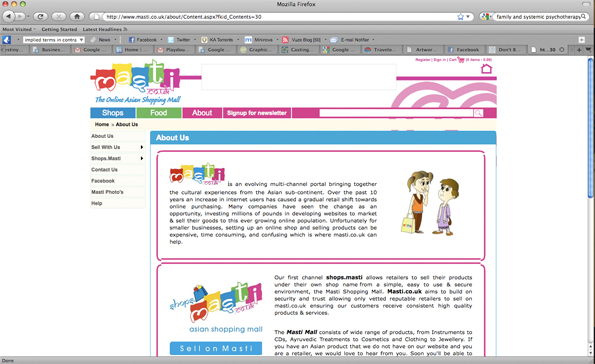Viewport: 595px width, 364px height.
Task: Open Signup for newsletter link
Action: tap(257, 113)
